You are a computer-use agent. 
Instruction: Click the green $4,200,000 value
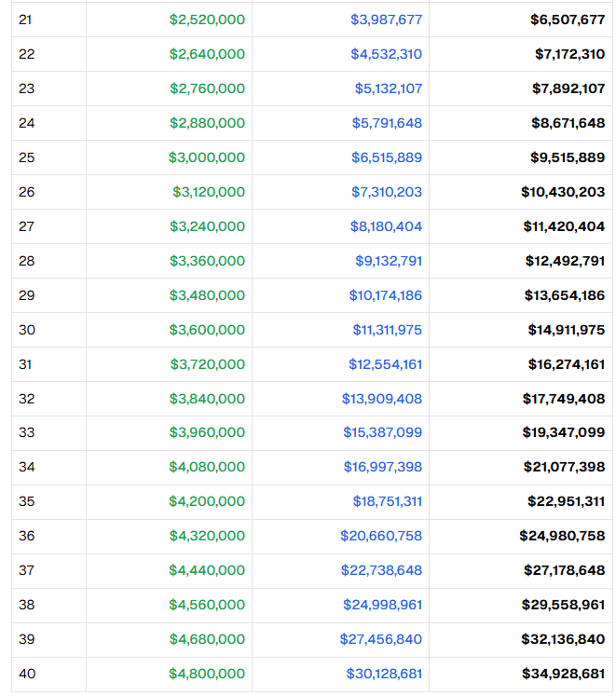[207, 501]
